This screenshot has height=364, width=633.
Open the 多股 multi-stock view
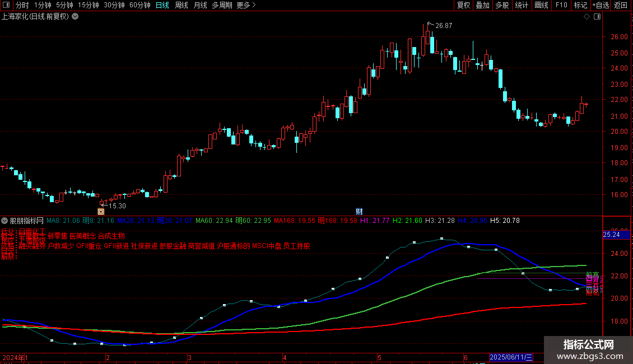coord(502,5)
